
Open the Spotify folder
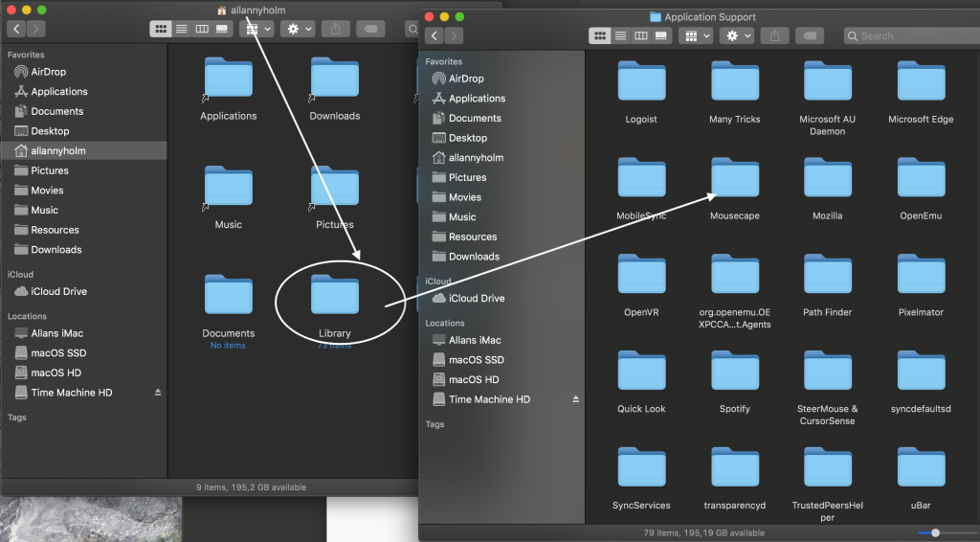[x=735, y=371]
